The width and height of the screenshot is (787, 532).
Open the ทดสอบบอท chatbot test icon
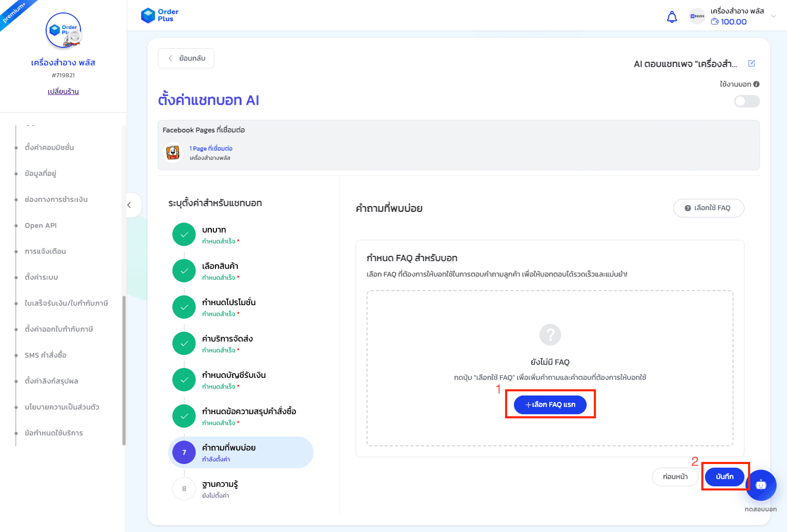click(761, 485)
